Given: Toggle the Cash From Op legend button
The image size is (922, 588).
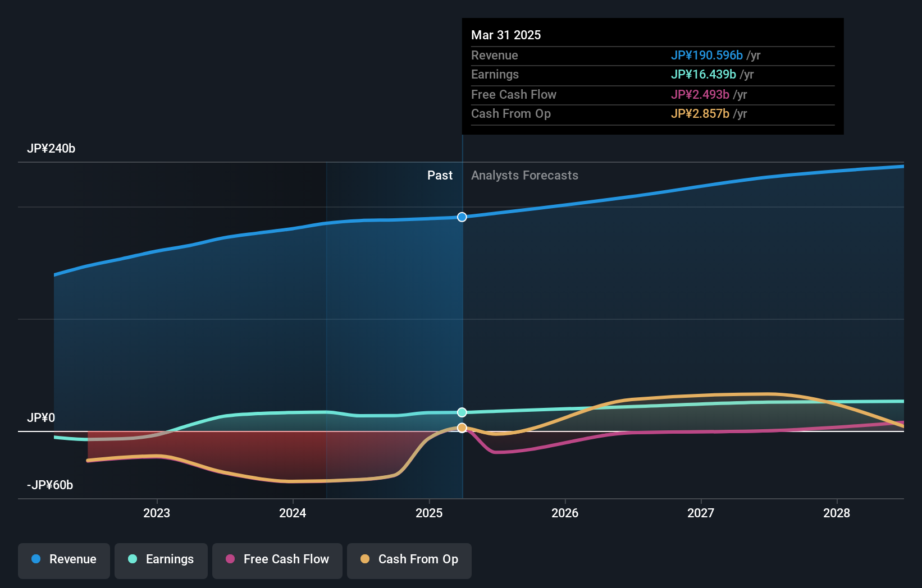Looking at the screenshot, I should click(409, 561).
